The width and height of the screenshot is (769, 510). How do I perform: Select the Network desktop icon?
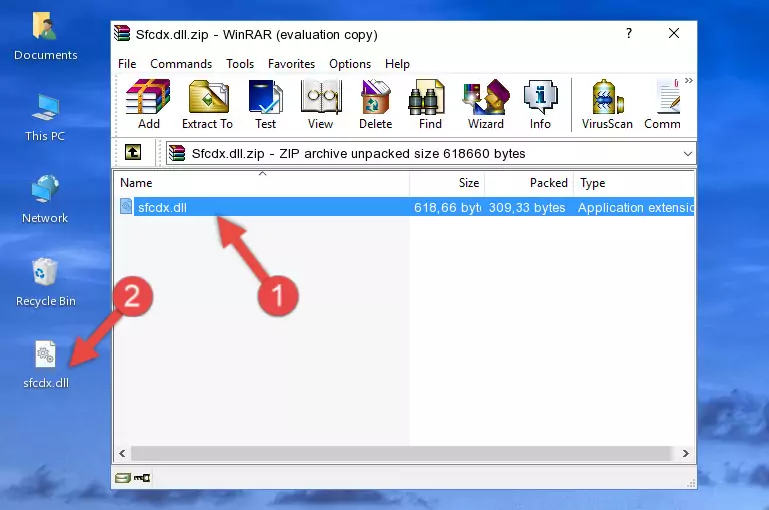45,199
